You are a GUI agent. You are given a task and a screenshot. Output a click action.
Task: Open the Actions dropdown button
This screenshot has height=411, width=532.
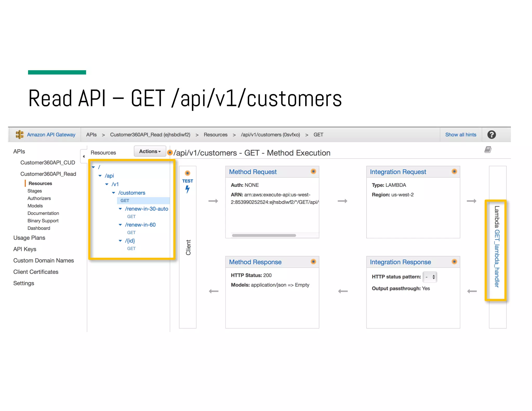point(150,151)
